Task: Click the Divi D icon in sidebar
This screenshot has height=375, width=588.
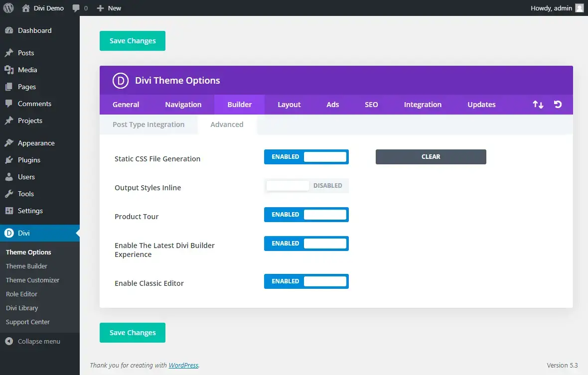Action: [x=9, y=233]
